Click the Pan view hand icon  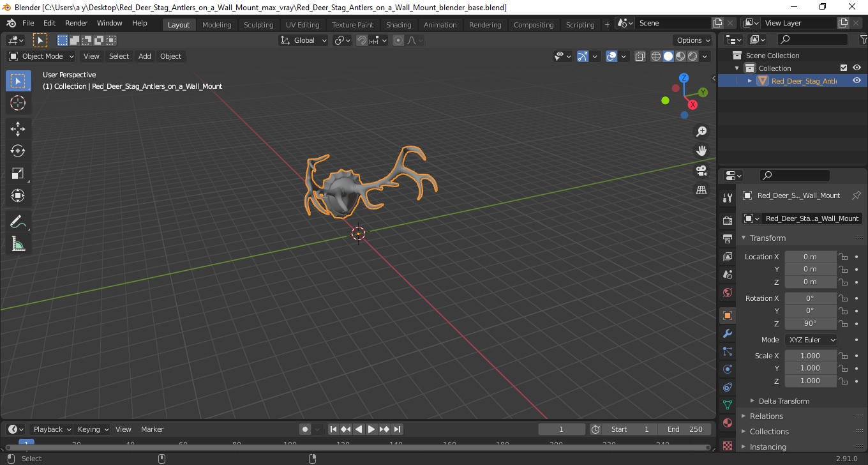[x=701, y=151]
